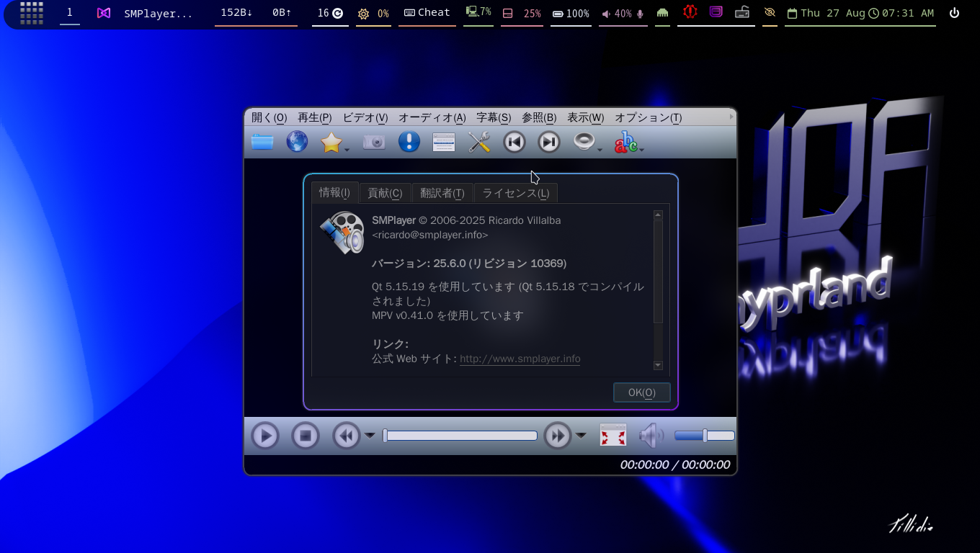Open the ビデオ(V) menu
The height and width of the screenshot is (553, 980).
365,117
